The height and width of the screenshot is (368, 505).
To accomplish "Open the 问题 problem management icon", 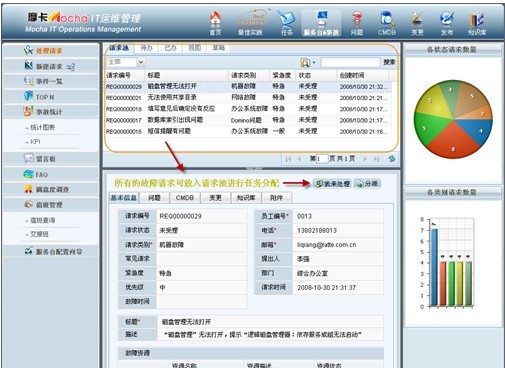I will click(357, 23).
